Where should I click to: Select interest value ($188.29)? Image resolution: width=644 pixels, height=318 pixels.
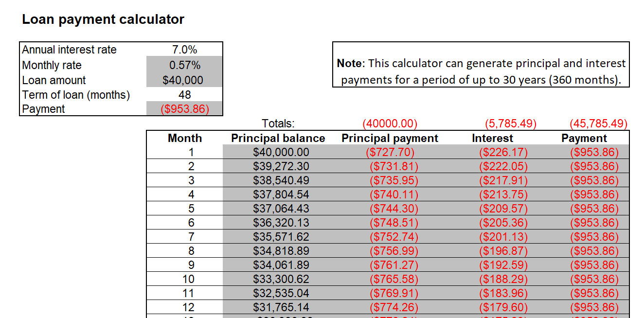pyautogui.click(x=503, y=279)
